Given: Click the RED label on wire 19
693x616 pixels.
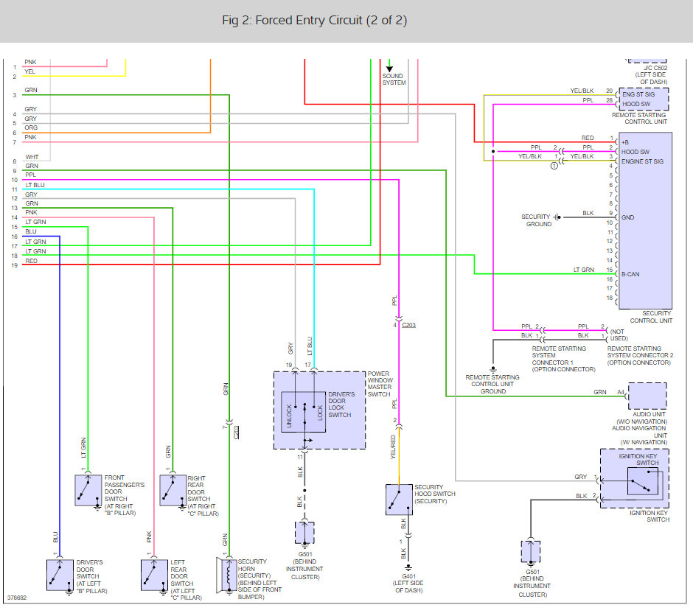Looking at the screenshot, I should pos(32,261).
